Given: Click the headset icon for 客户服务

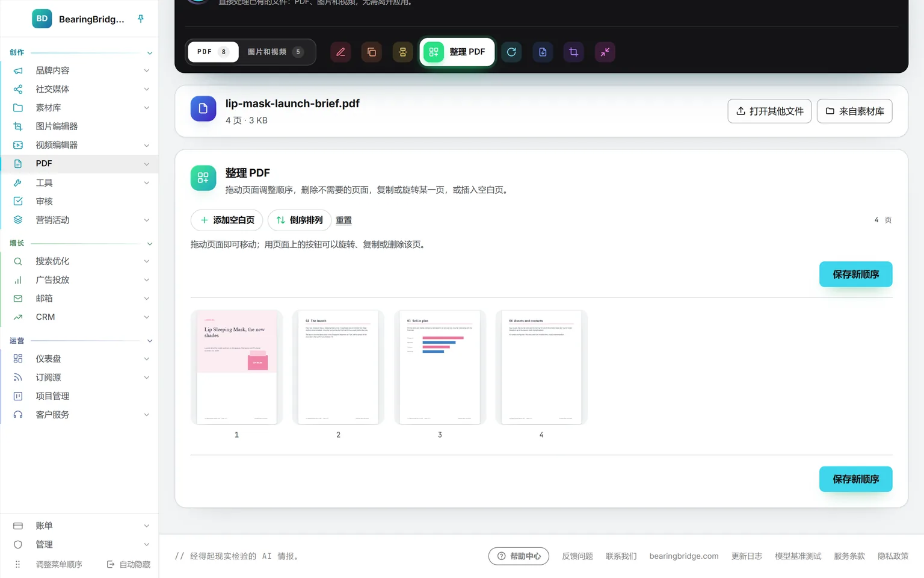Looking at the screenshot, I should 18,415.
